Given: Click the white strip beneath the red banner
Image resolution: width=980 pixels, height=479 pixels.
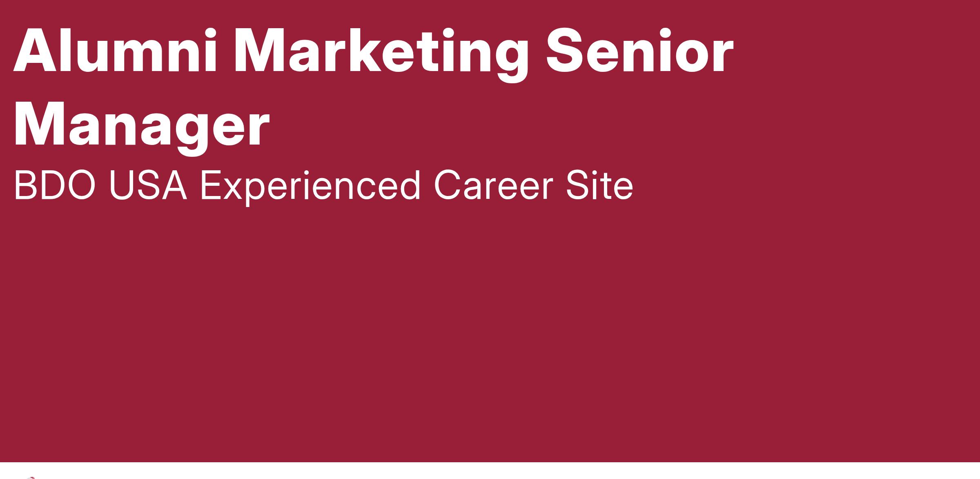Looking at the screenshot, I should click(x=490, y=471).
